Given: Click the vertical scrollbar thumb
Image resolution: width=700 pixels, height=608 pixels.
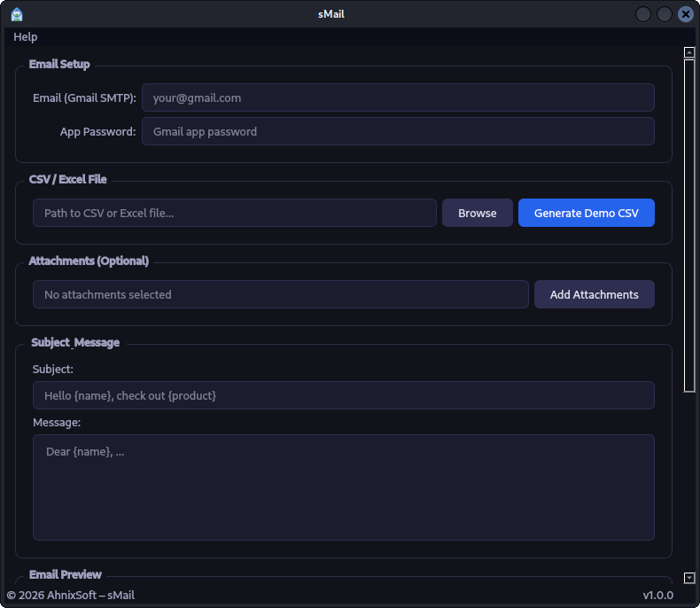Looking at the screenshot, I should click(x=689, y=226).
